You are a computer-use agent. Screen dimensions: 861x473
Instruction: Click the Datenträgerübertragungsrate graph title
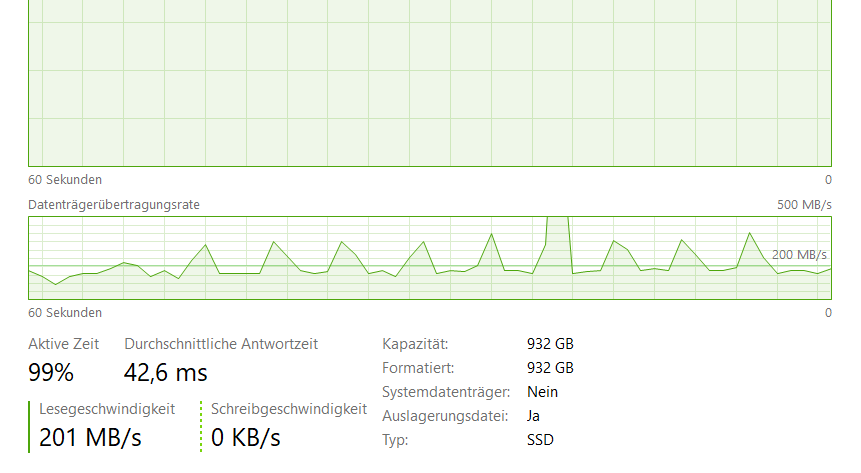click(114, 205)
